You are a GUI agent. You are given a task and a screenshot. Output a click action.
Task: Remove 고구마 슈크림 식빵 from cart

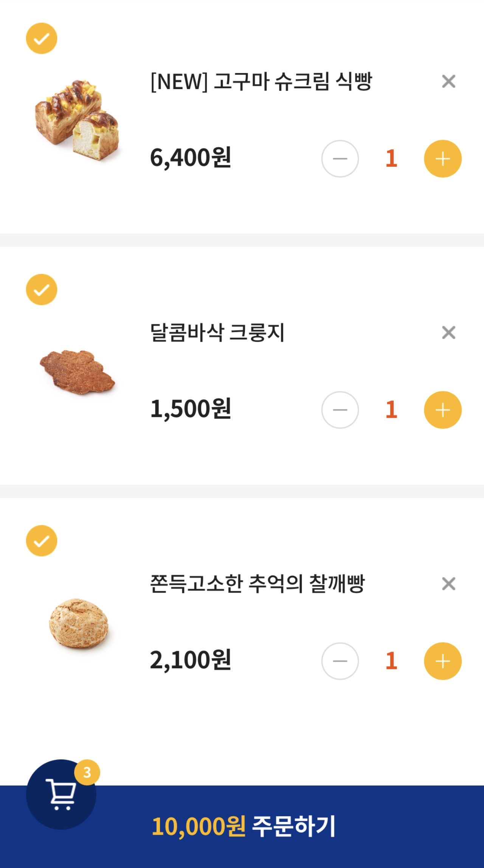[448, 81]
